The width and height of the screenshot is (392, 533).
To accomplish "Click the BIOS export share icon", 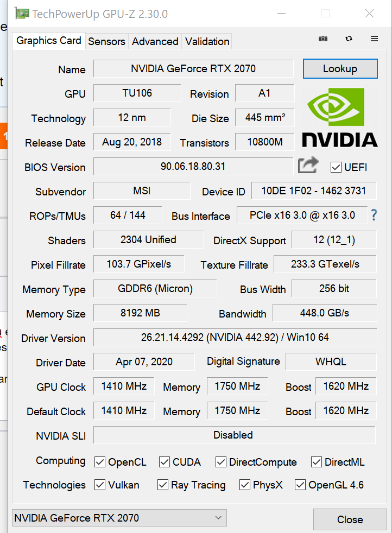I will tap(308, 165).
